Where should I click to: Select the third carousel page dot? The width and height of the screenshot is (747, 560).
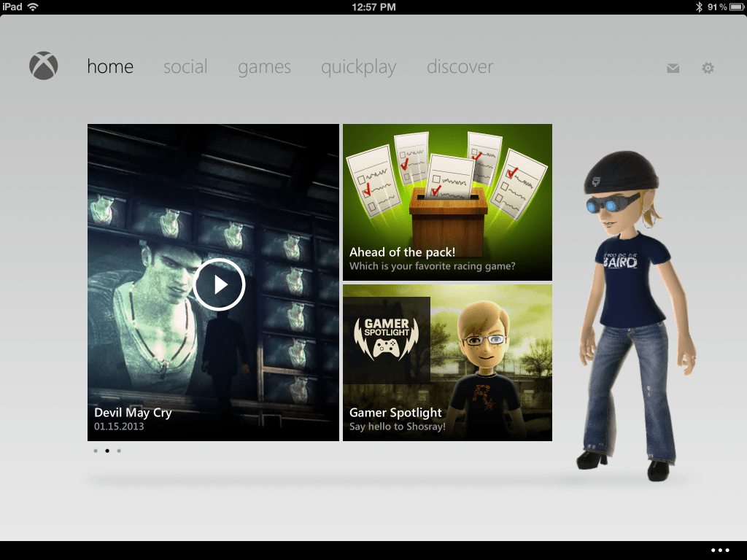pos(119,451)
